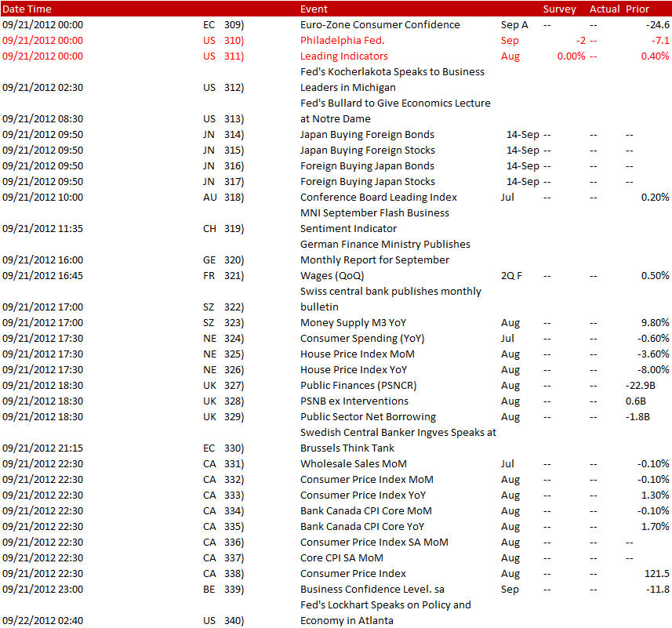Open the red Leading Indicators event
Image resolution: width=672 pixels, height=628 pixels.
point(343,56)
